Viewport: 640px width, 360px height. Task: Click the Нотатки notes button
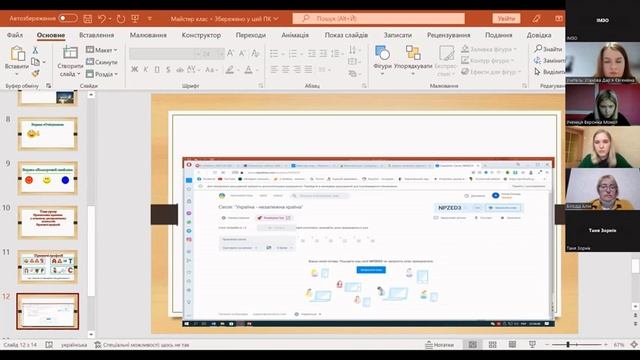(x=439, y=345)
